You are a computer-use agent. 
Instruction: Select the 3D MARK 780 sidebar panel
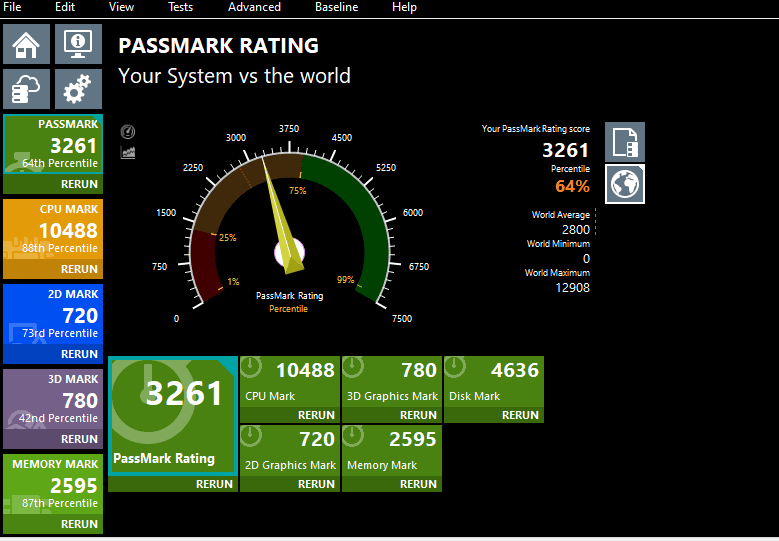tap(53, 399)
